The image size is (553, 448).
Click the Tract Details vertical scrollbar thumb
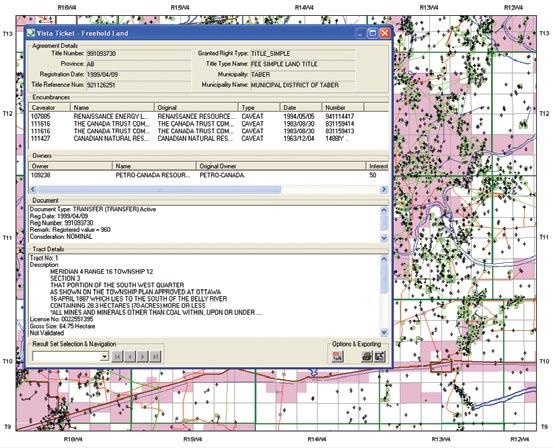(x=384, y=278)
